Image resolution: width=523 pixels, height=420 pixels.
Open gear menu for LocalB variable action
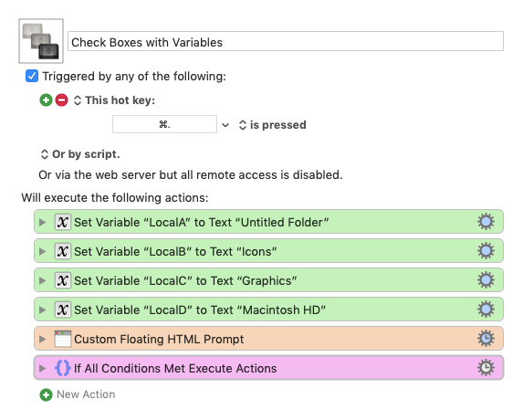pyautogui.click(x=486, y=251)
